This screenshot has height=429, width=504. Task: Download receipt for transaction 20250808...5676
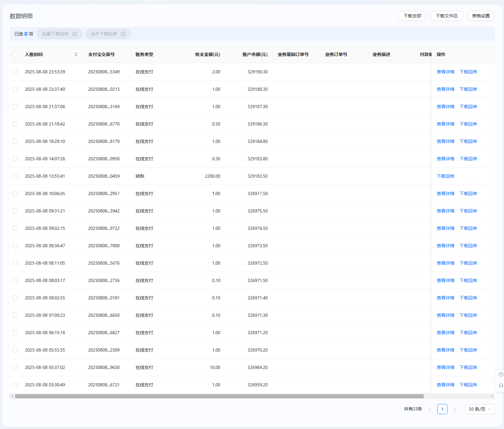pos(468,263)
